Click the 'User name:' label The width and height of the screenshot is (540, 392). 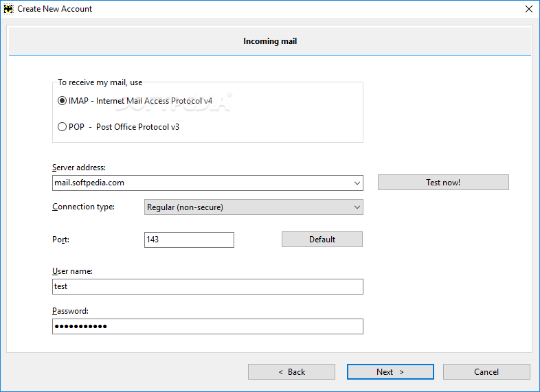click(x=72, y=271)
